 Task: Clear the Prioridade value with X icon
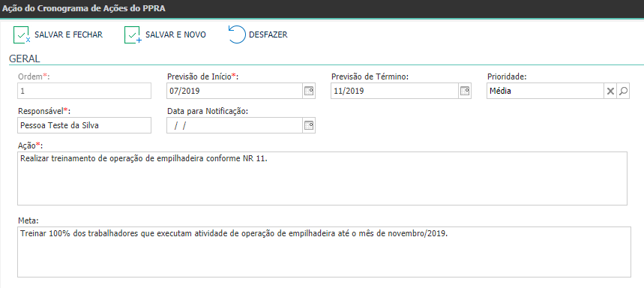point(610,91)
